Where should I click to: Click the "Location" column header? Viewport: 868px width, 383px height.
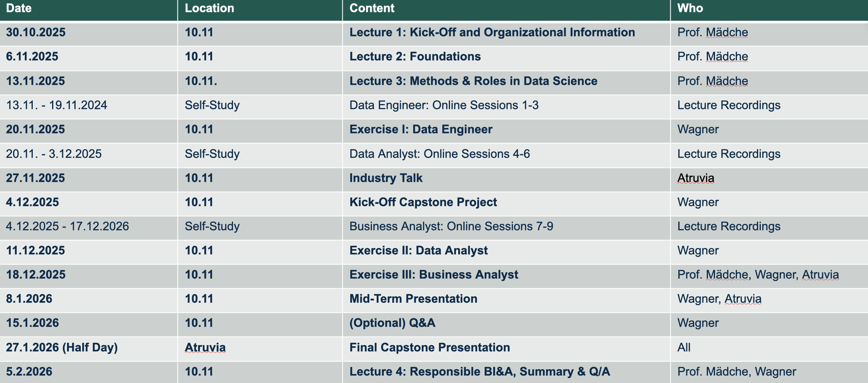[x=210, y=8]
